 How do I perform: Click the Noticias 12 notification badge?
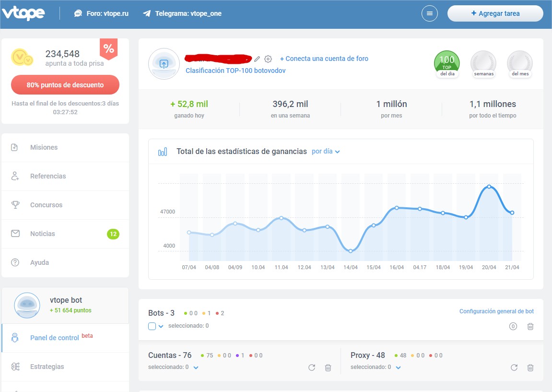[x=113, y=234]
